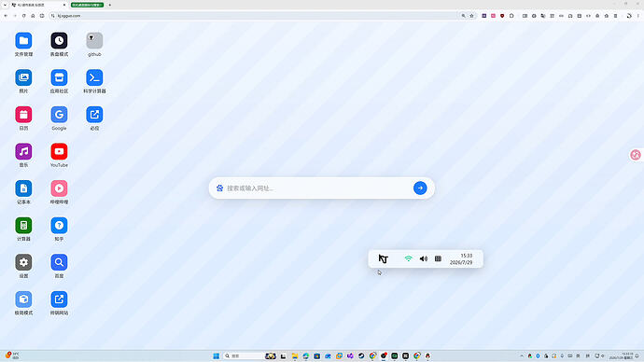Click the green Wi-Fi icon in floating tray
644x362 pixels.
pos(408,258)
